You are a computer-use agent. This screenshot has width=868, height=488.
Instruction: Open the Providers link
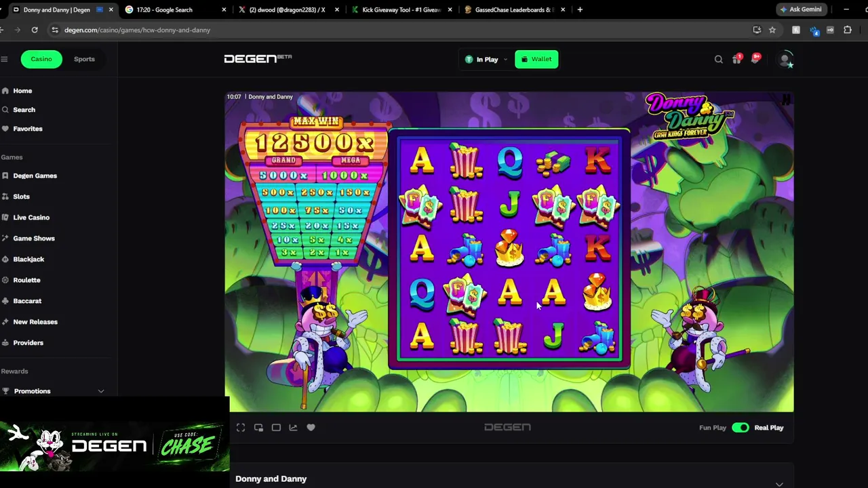click(28, 343)
